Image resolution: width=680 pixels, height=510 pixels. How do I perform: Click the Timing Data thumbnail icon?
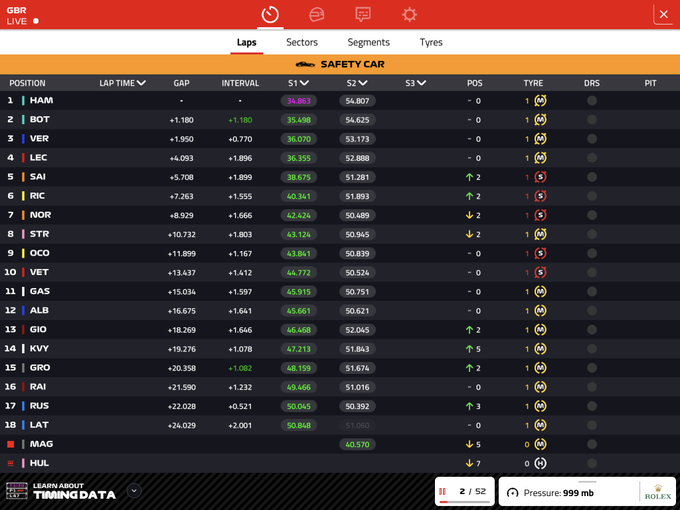pos(17,490)
